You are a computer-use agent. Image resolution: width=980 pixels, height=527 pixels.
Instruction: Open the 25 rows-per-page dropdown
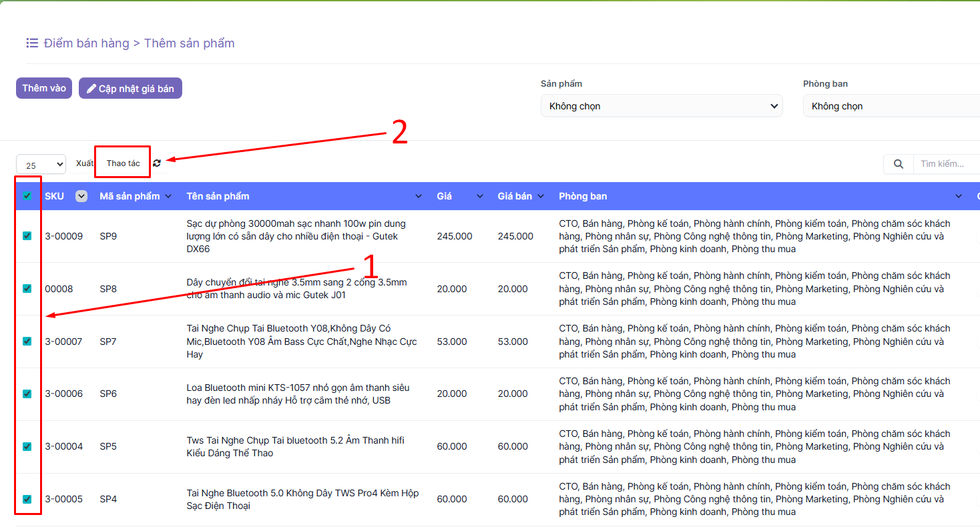pyautogui.click(x=41, y=165)
